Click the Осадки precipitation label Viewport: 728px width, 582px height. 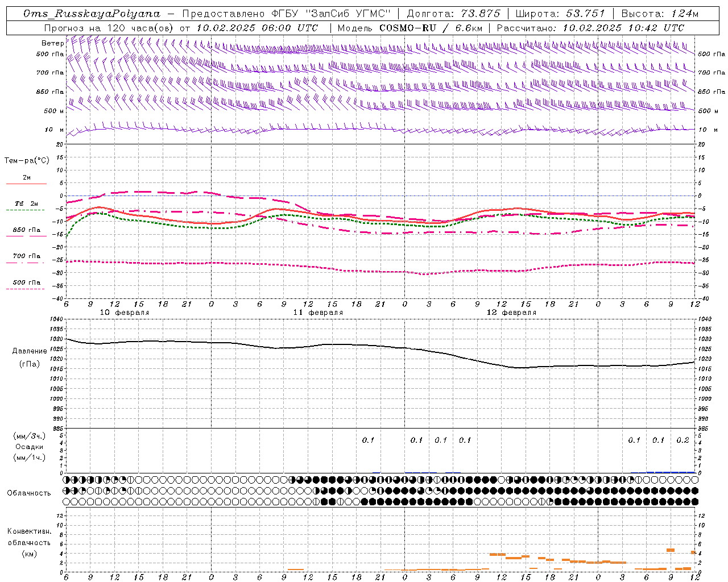(x=29, y=447)
